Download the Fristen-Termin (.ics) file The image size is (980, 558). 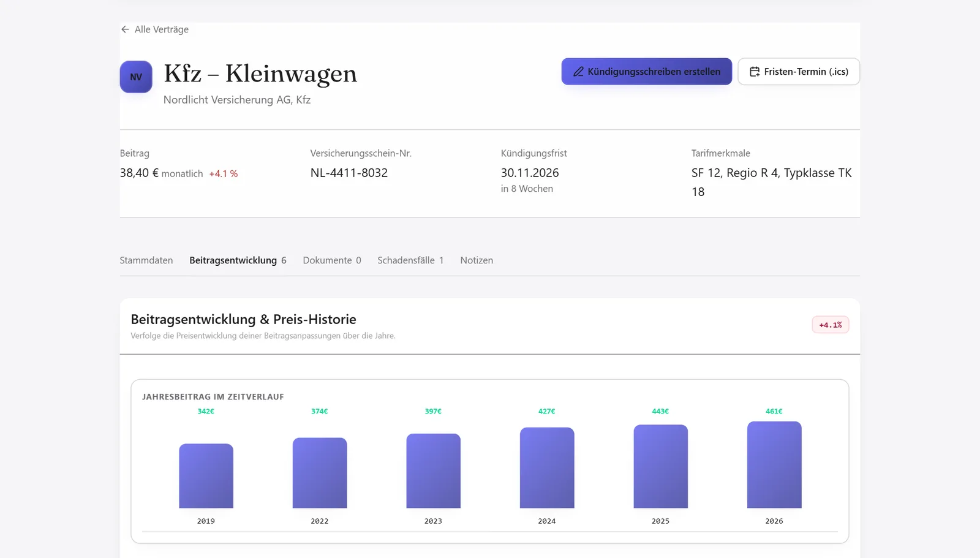799,72
